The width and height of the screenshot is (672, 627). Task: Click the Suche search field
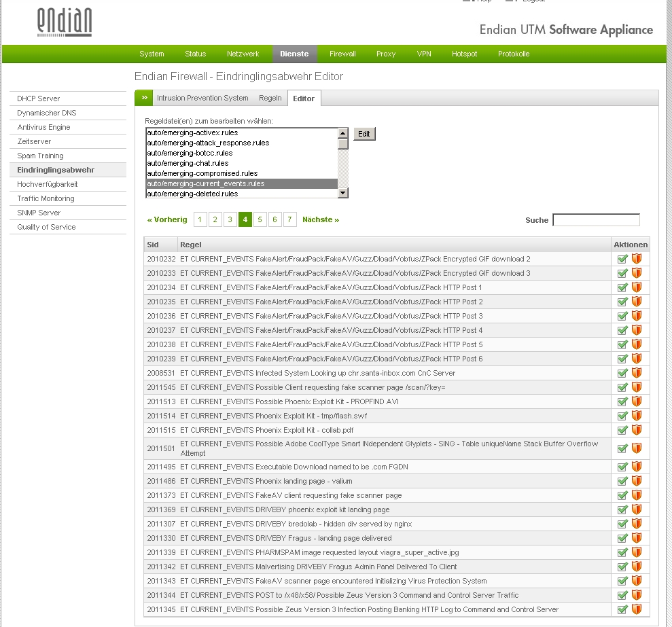pyautogui.click(x=596, y=220)
